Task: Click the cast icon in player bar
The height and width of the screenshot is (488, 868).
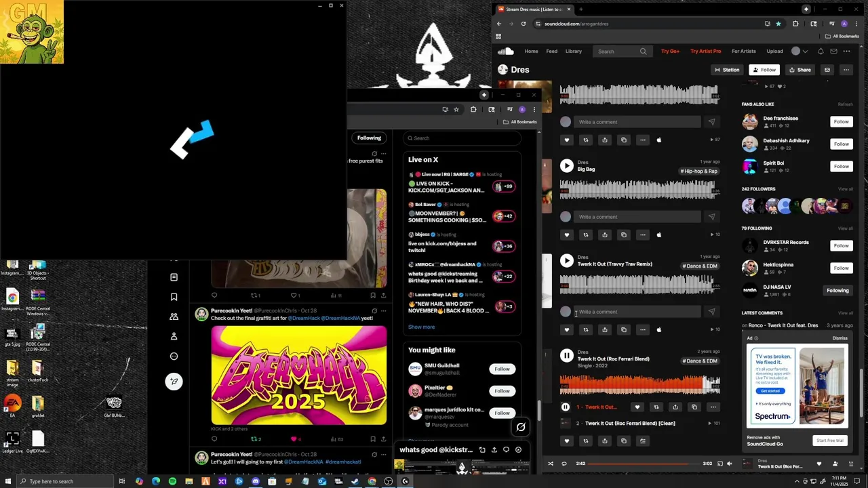Action: click(x=720, y=464)
